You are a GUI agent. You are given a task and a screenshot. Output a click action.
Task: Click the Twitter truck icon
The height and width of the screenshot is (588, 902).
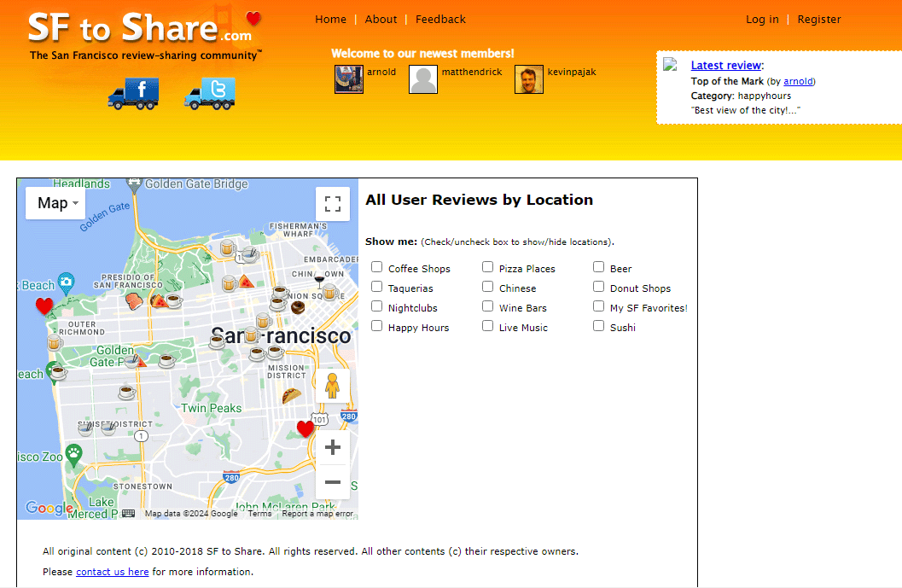pyautogui.click(x=209, y=92)
